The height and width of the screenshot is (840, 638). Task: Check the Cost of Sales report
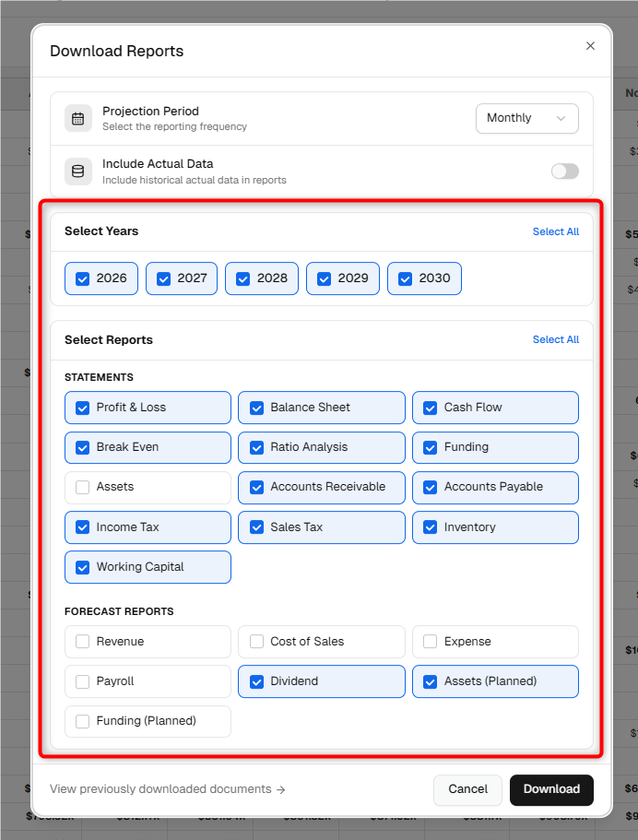256,642
